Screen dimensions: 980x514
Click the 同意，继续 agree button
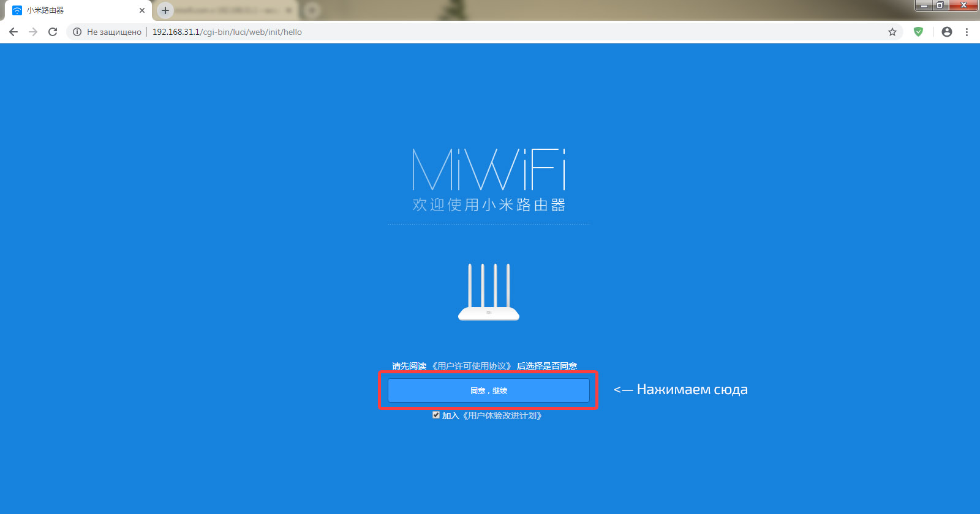[489, 390]
